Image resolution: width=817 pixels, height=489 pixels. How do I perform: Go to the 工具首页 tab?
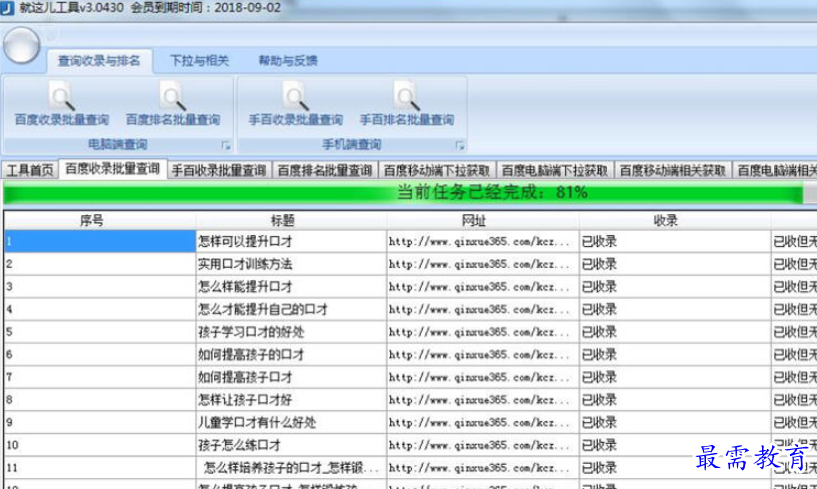[x=30, y=170]
